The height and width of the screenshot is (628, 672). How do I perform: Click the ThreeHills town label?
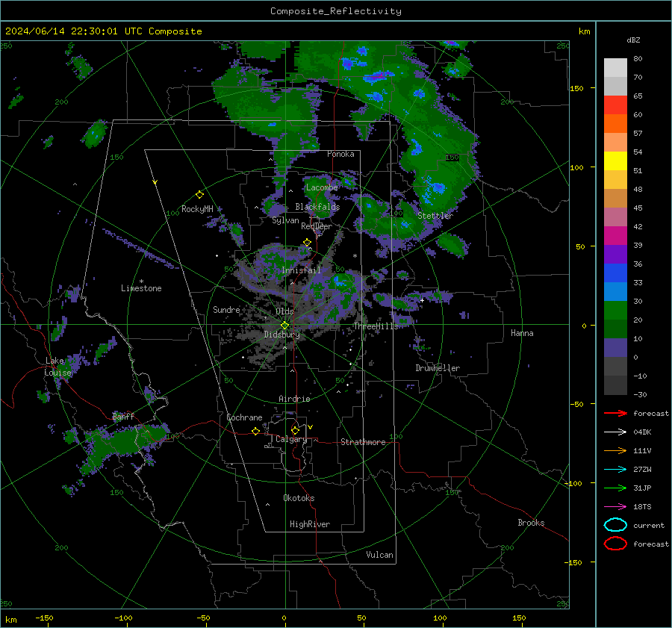[x=376, y=326]
